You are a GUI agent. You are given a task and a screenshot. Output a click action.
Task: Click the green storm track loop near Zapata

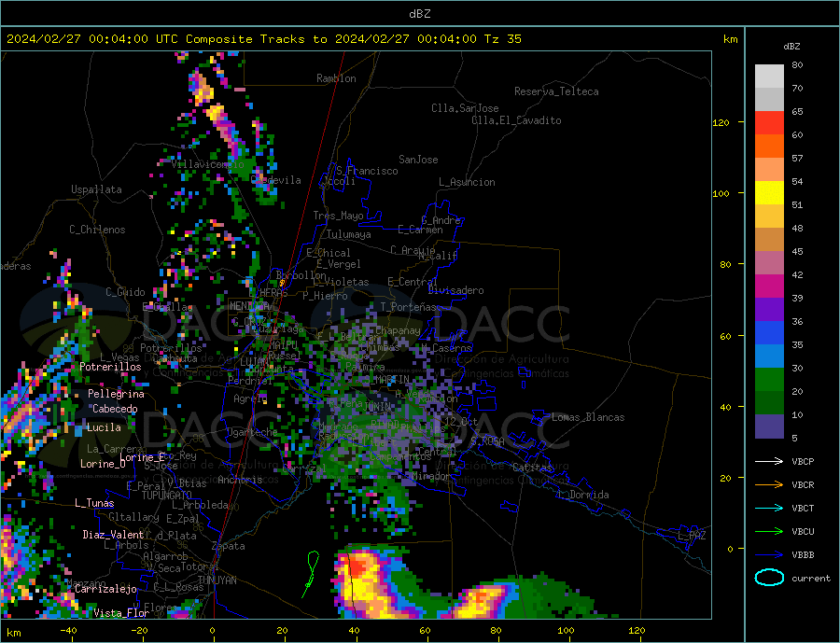point(311,573)
